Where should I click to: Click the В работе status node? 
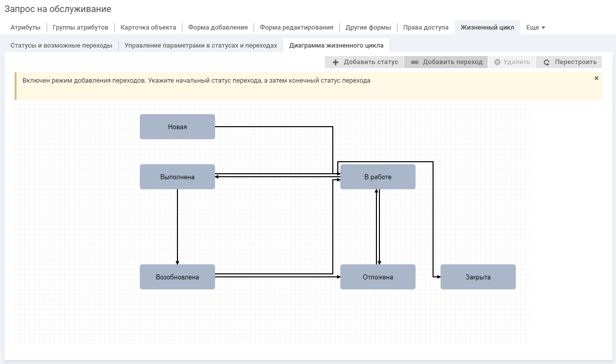pos(378,177)
